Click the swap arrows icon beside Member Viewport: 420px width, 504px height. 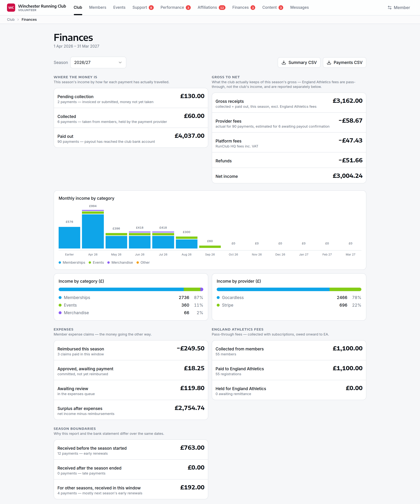390,8
